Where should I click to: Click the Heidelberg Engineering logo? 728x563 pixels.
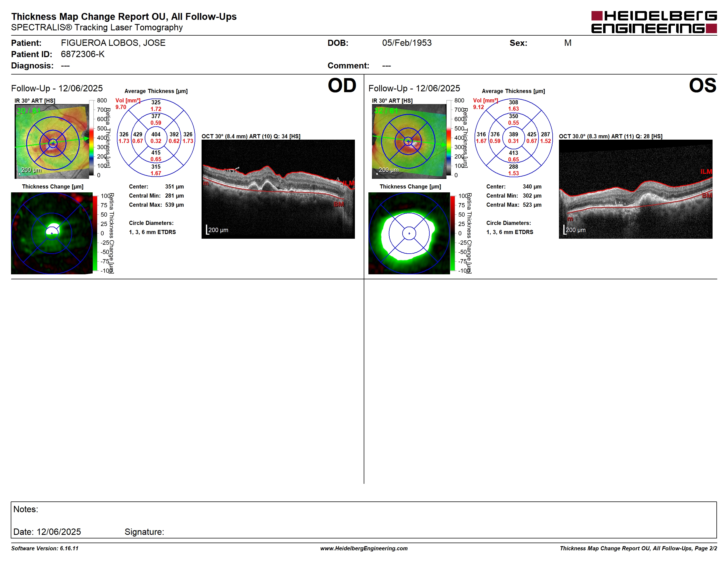[654, 22]
